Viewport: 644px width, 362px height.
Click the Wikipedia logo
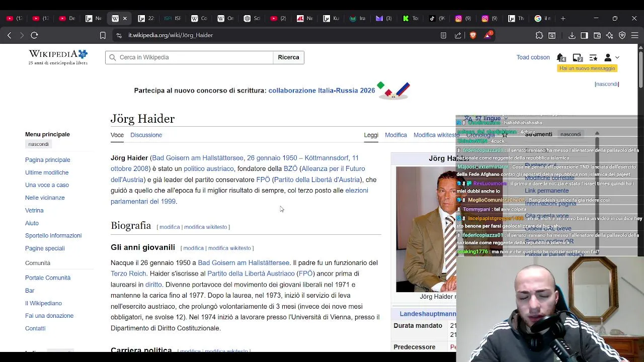[x=58, y=57]
